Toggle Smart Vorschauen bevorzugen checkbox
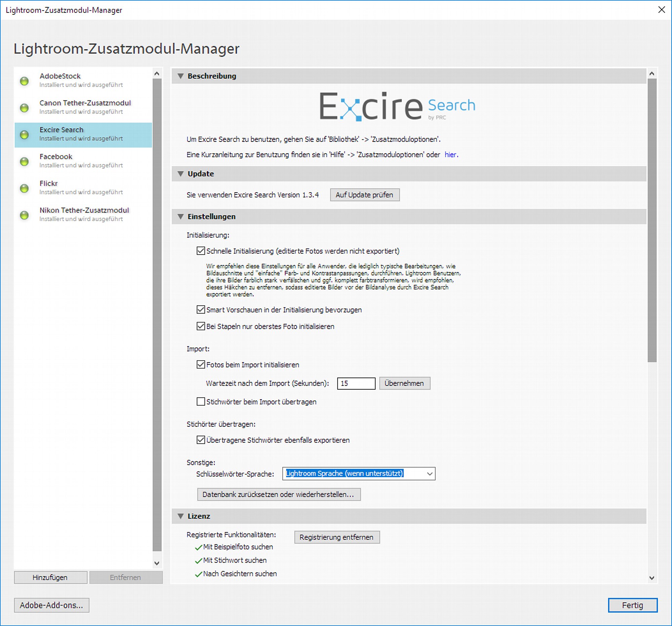 tap(201, 309)
